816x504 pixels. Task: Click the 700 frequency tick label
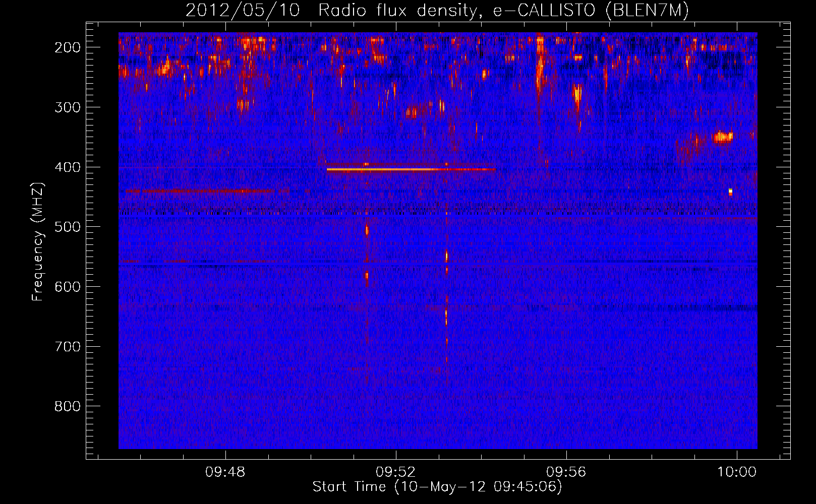pos(68,347)
